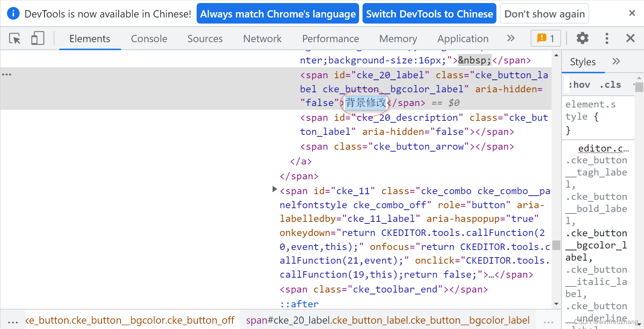Select the cke_button_arrow span line
644x329 pixels.
pos(407,147)
